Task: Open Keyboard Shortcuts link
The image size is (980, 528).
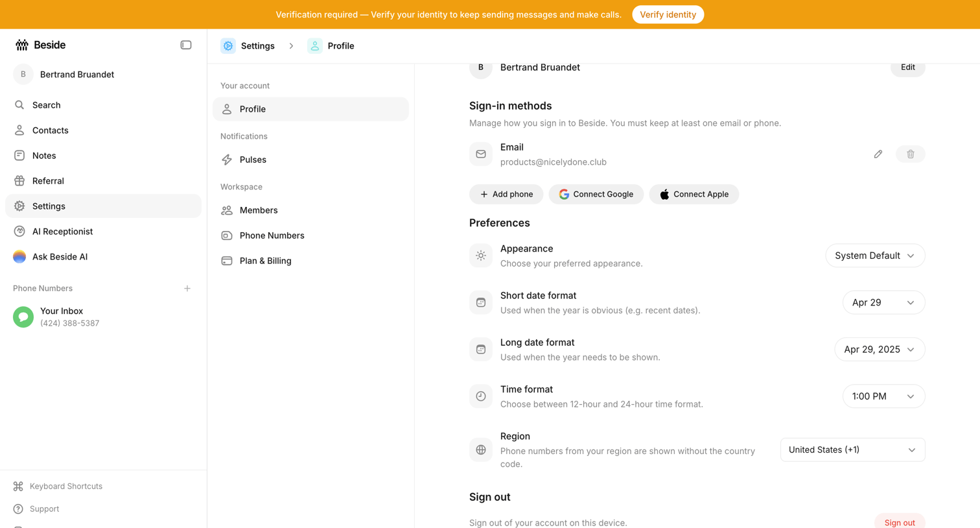Action: (66, 486)
